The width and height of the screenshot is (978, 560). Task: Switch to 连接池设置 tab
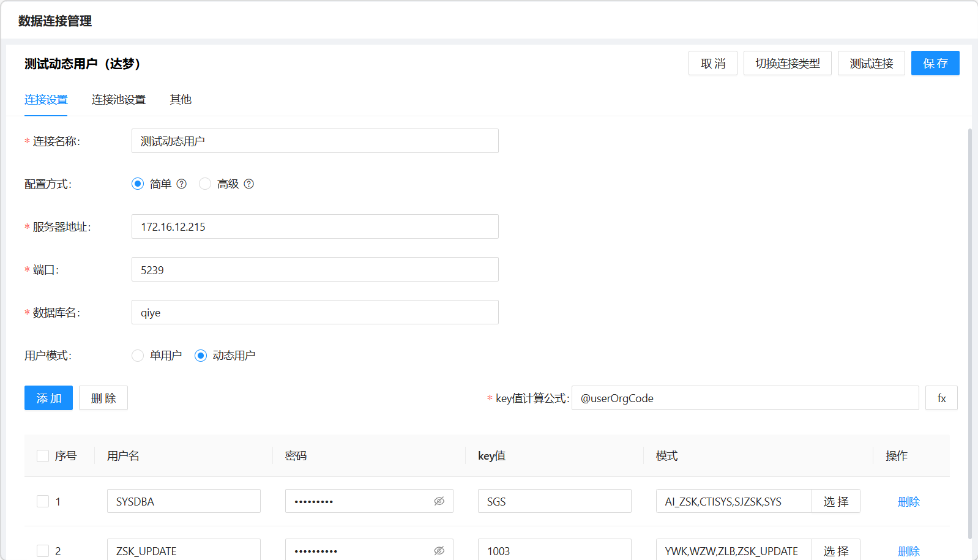coord(119,100)
